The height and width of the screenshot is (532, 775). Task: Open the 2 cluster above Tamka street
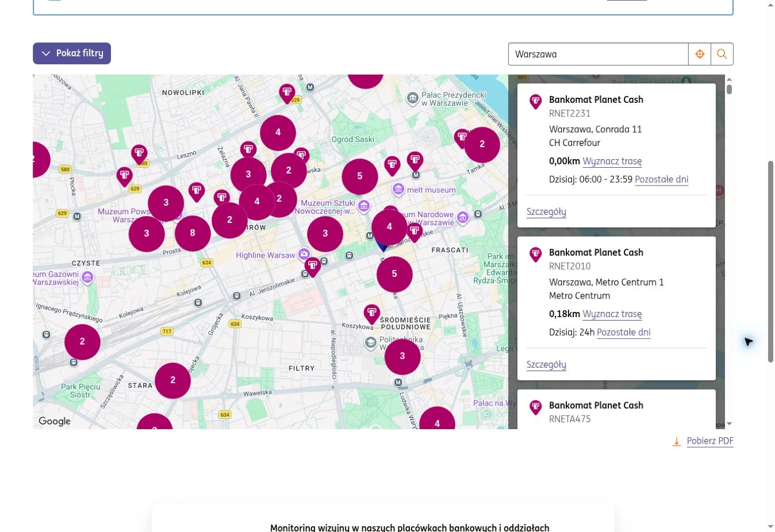[482, 144]
